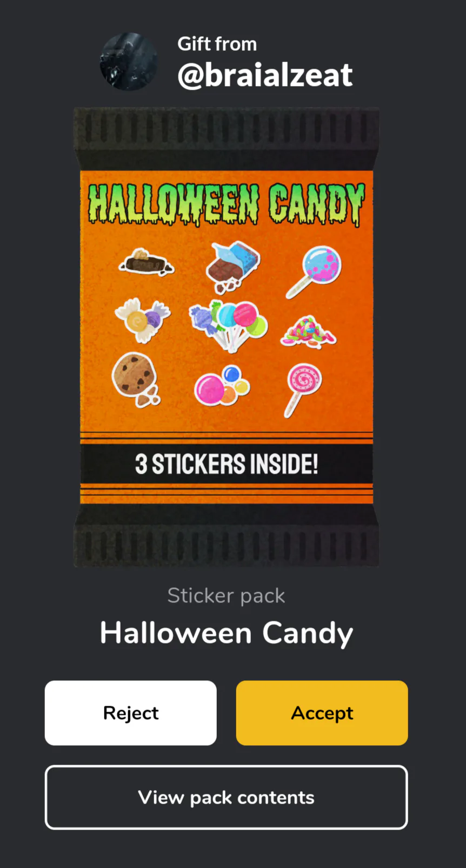Click the pack's top crimped seal

coord(227,138)
